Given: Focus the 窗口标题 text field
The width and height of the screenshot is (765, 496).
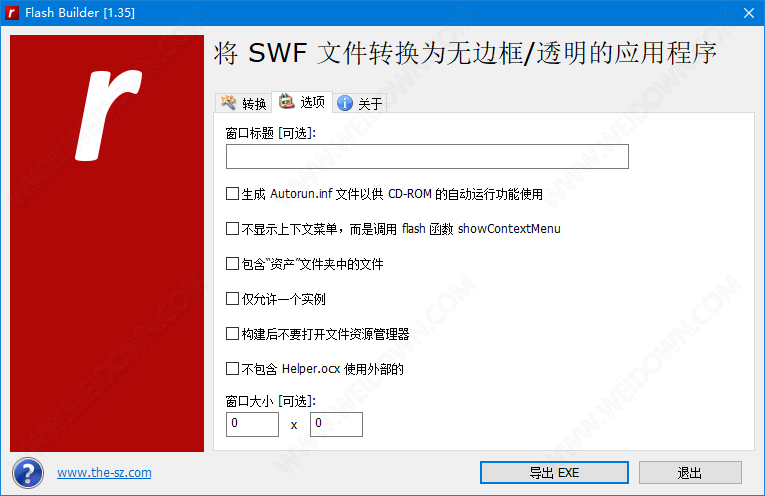Looking at the screenshot, I should (x=427, y=157).
